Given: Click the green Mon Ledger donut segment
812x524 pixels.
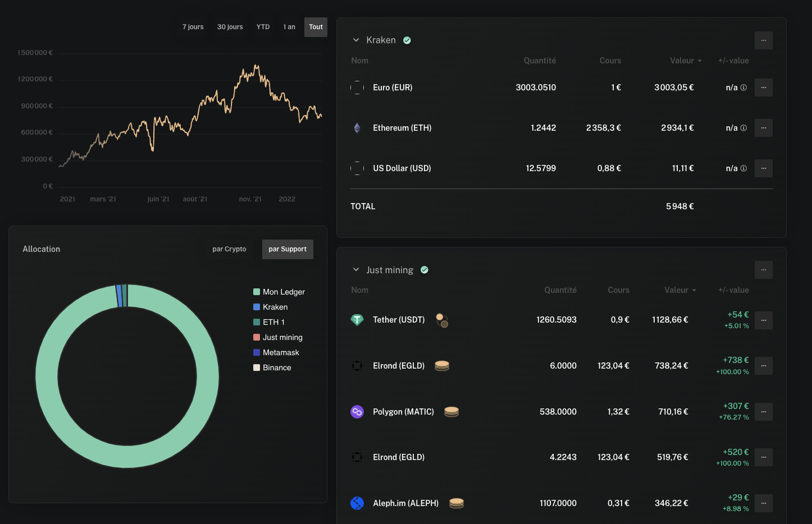Looking at the screenshot, I should pos(127,457).
